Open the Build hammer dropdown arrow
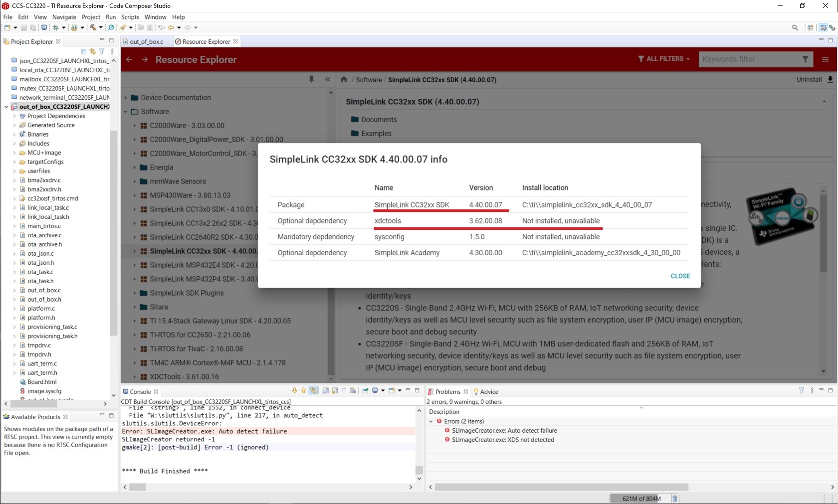The width and height of the screenshot is (838, 504). pyautogui.click(x=101, y=28)
